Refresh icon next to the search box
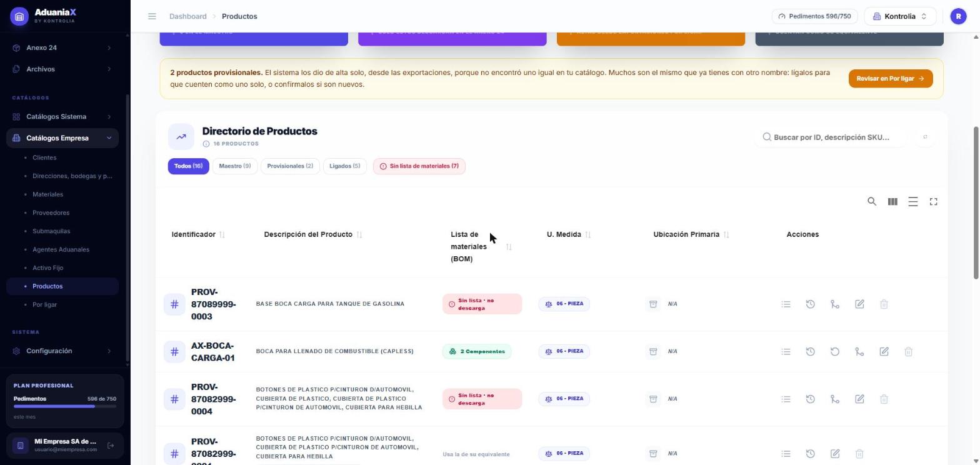This screenshot has width=980, height=465. [x=925, y=137]
